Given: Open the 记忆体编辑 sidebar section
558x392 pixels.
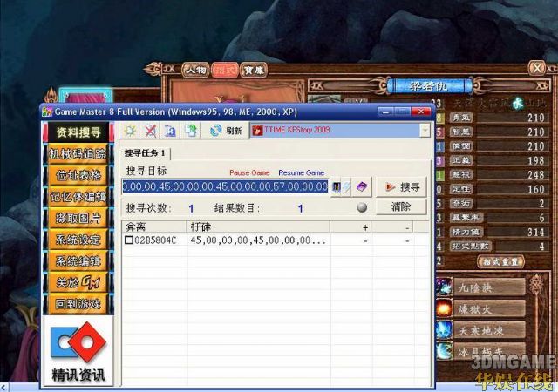Looking at the screenshot, I should click(x=78, y=197).
